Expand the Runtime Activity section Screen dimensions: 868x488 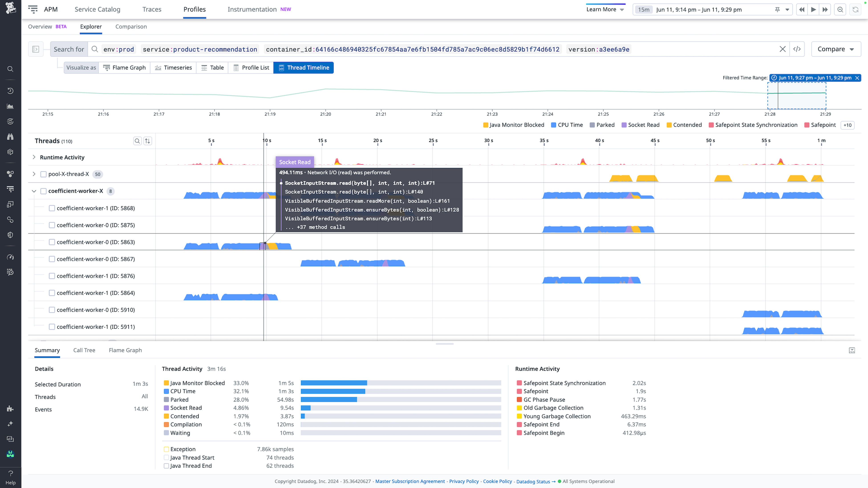pos(34,157)
